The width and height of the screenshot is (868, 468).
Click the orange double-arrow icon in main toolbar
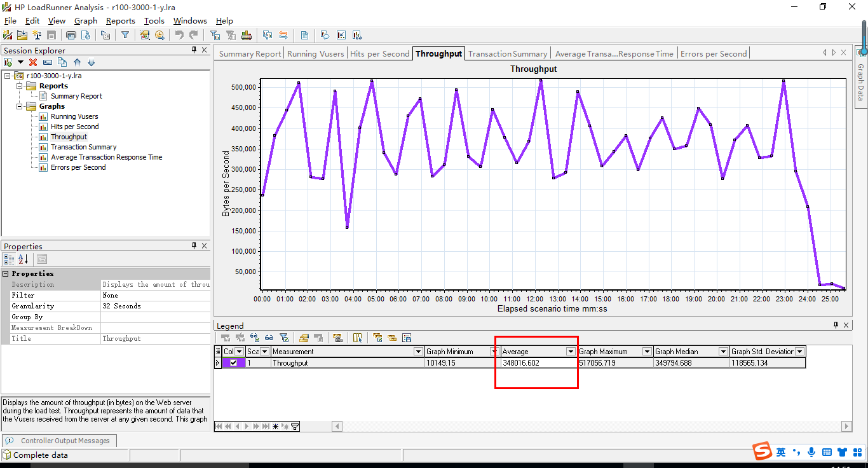coord(283,35)
